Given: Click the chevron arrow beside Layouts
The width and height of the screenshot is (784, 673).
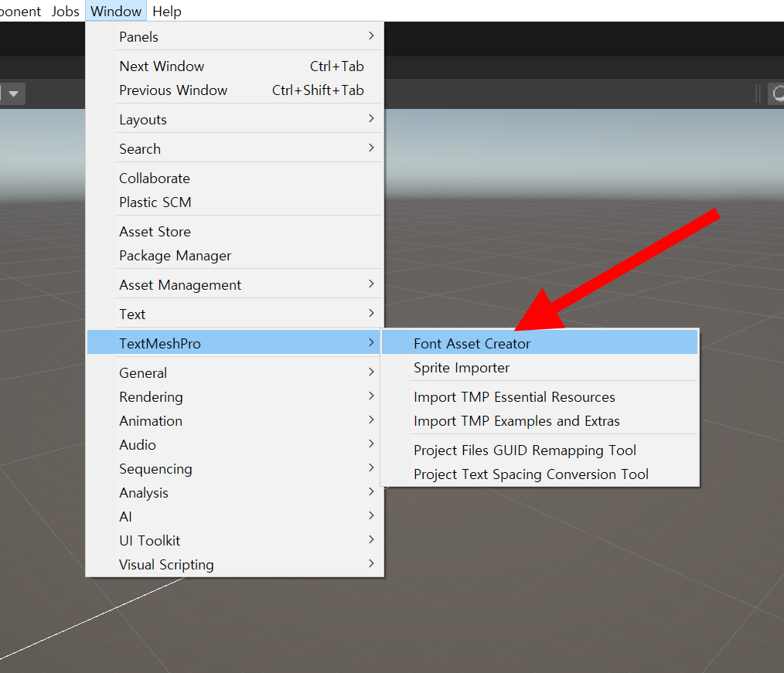Looking at the screenshot, I should click(x=371, y=118).
